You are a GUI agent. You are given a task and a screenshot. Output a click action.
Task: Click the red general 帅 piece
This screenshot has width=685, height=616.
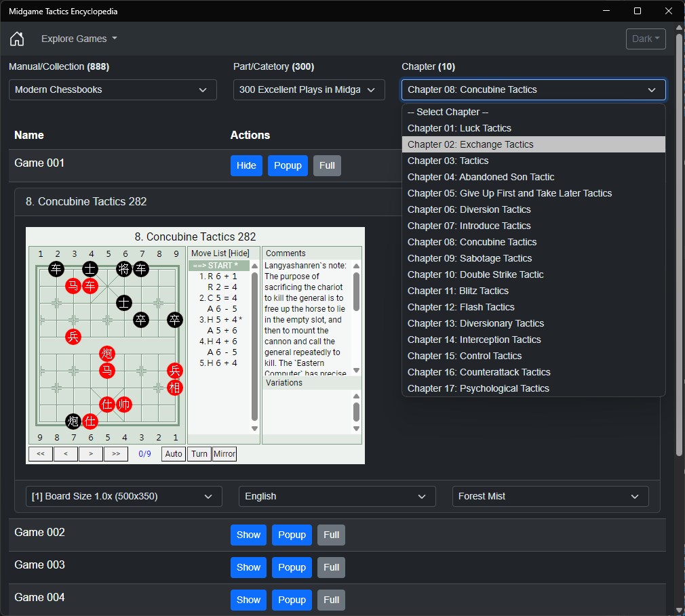pyautogui.click(x=124, y=405)
